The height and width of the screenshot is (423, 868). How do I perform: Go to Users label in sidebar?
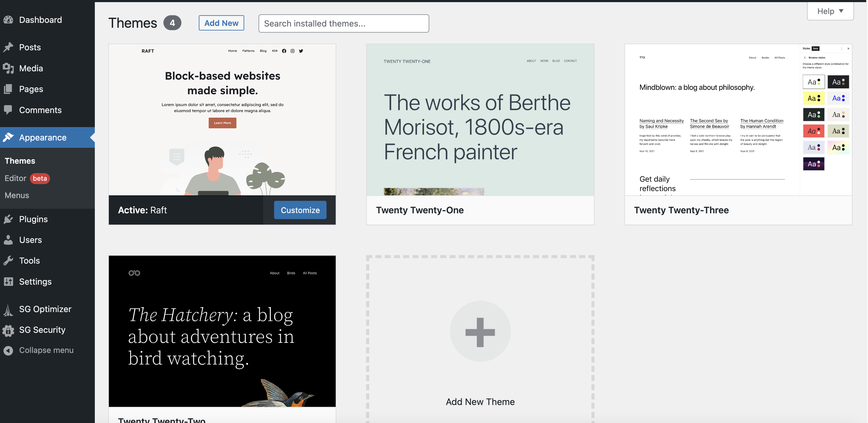pyautogui.click(x=30, y=240)
